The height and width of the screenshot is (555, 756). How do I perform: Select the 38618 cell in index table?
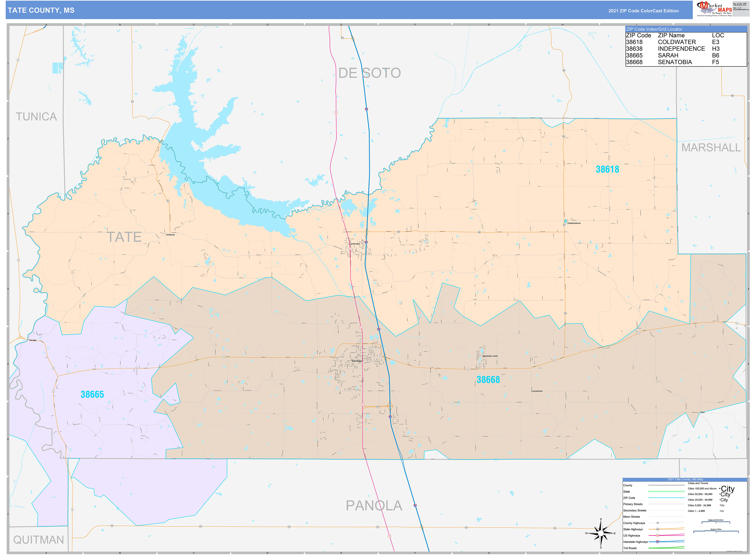tap(634, 42)
